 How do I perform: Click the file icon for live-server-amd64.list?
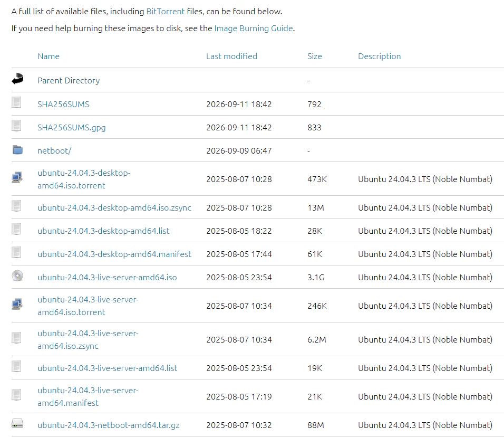point(16,366)
